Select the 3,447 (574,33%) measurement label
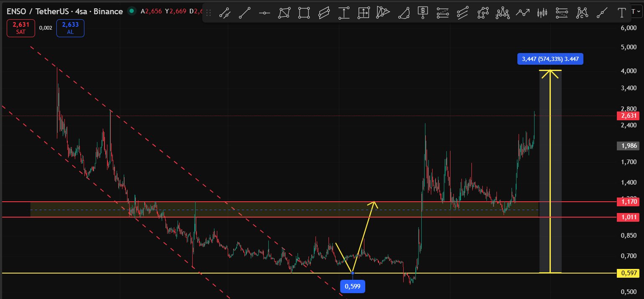644x299 pixels. pyautogui.click(x=550, y=59)
